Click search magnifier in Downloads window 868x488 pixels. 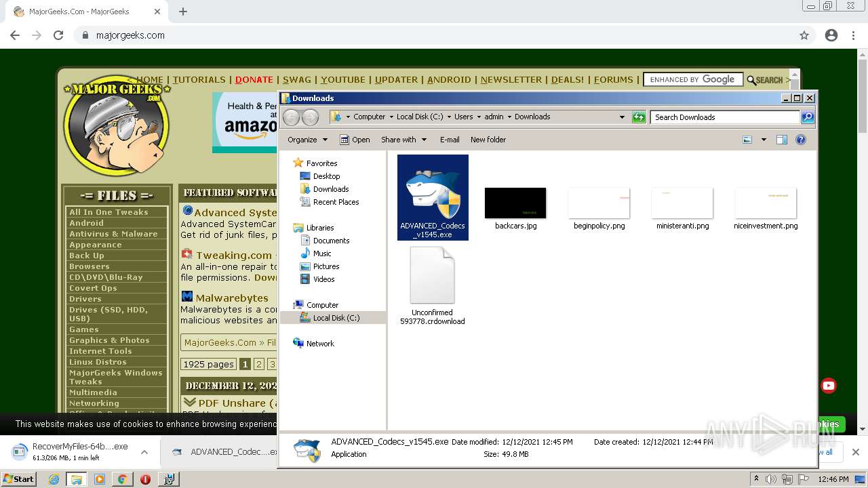[807, 117]
